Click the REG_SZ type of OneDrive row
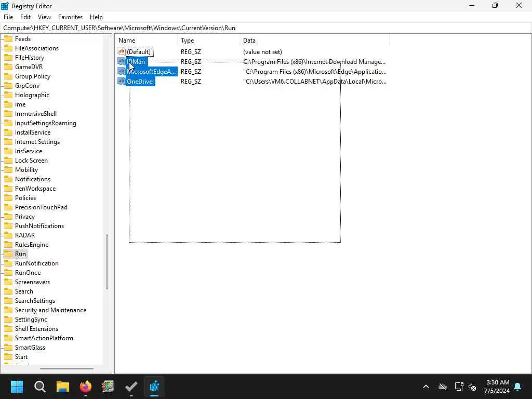 pos(191,82)
